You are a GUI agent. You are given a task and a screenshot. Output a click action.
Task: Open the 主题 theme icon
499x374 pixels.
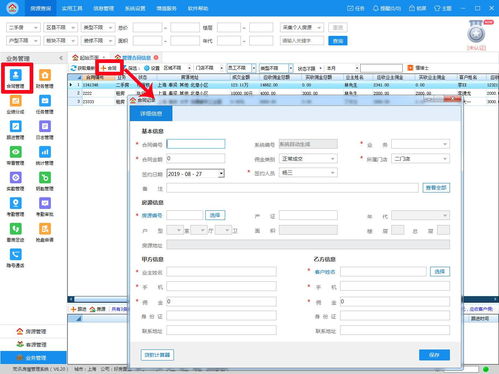click(x=443, y=8)
